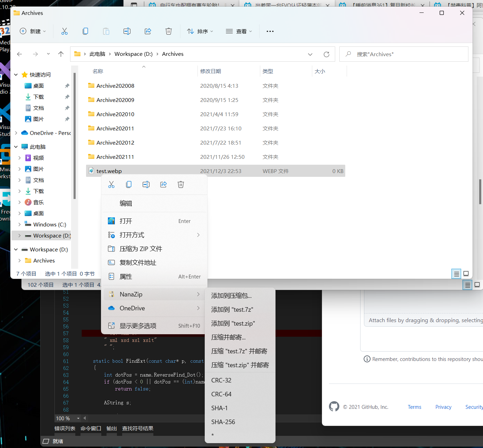This screenshot has height=448, width=483.
Task: Switch to the 输出 tab in Visual Studio
Action: click(111, 428)
